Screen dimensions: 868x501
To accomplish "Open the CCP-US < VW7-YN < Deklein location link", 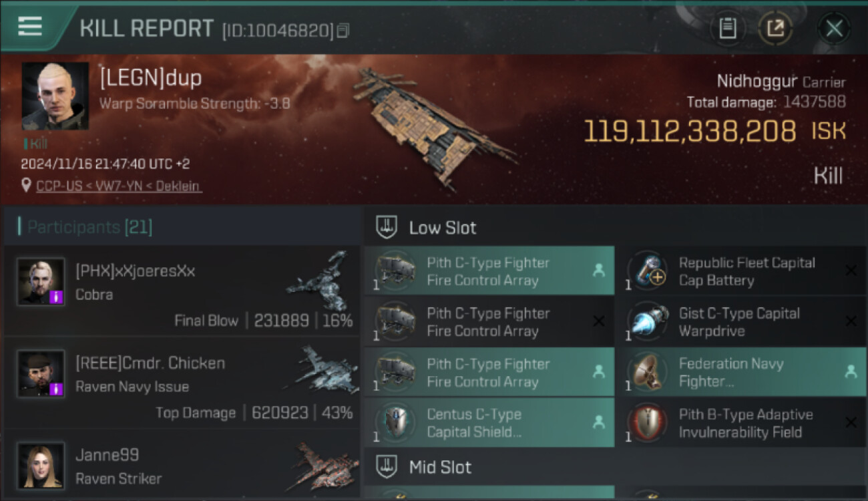I will tap(119, 186).
